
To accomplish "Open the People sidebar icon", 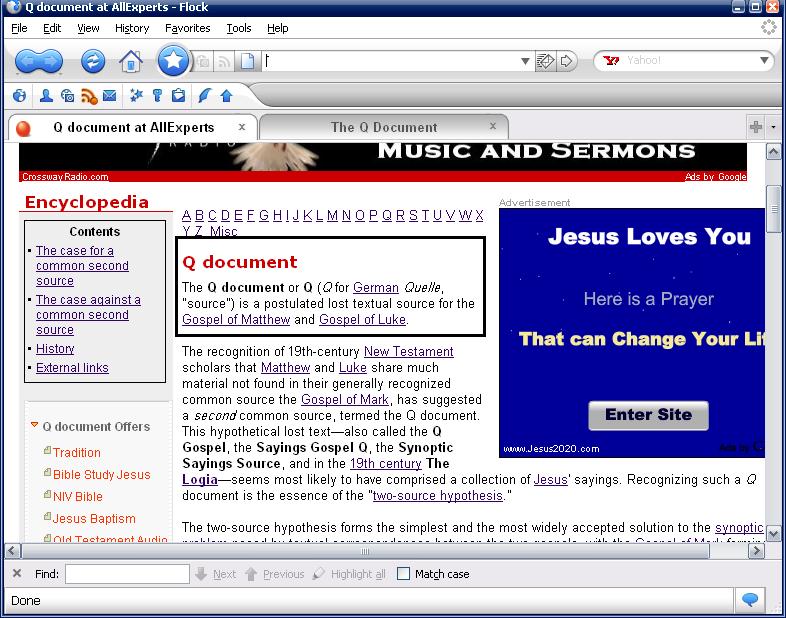I will click(x=46, y=96).
